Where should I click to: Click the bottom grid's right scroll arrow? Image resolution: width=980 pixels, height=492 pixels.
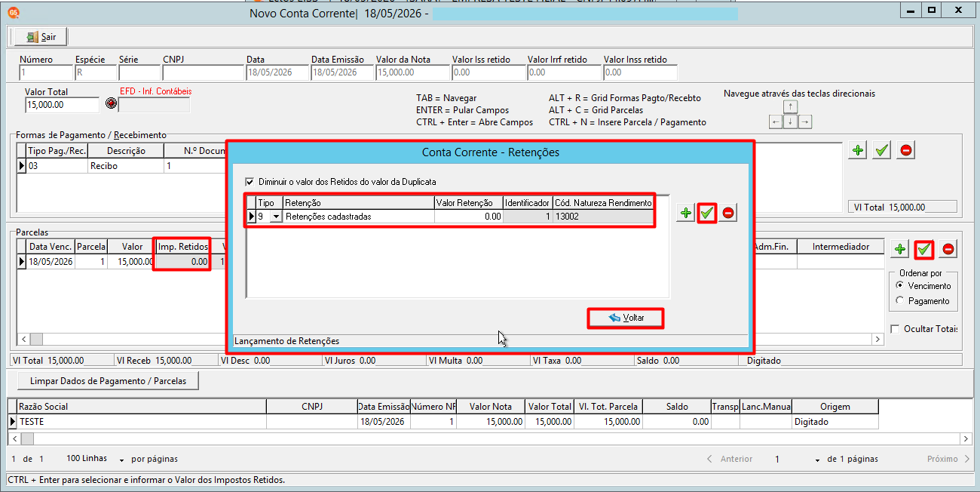tap(966, 438)
